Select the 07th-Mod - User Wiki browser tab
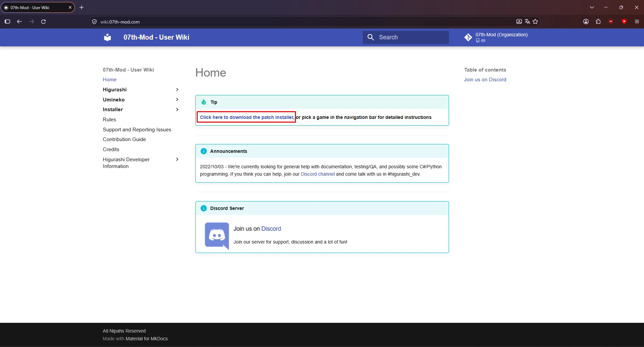 [x=38, y=7]
